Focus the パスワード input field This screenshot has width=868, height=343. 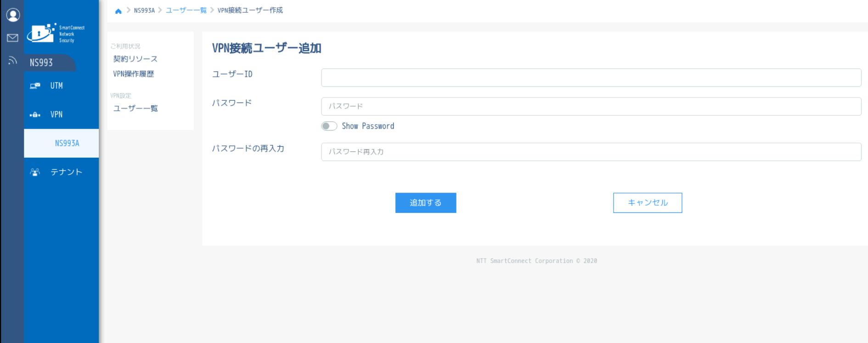coord(591,106)
